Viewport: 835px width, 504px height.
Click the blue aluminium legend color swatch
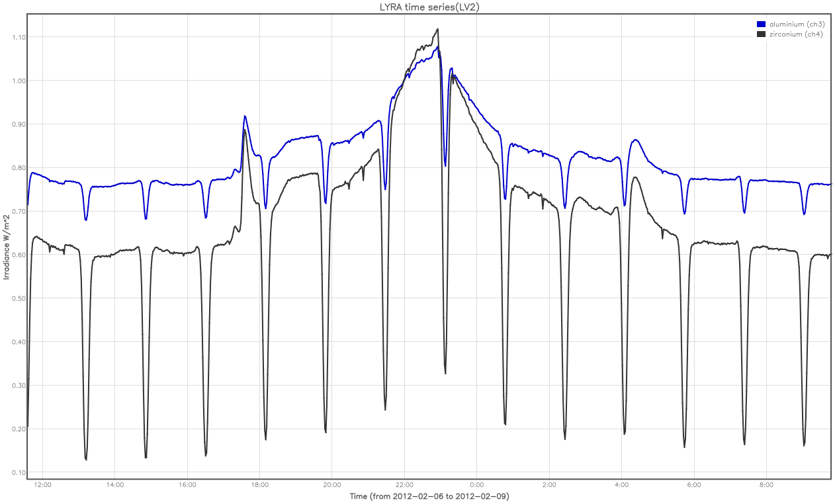[x=760, y=24]
